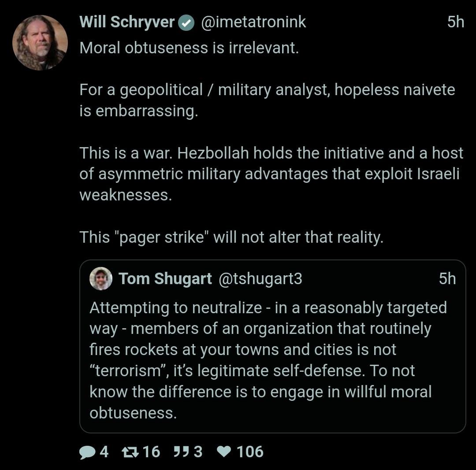
Task: Open Tom Shugart's small avatar
Action: pos(101,278)
